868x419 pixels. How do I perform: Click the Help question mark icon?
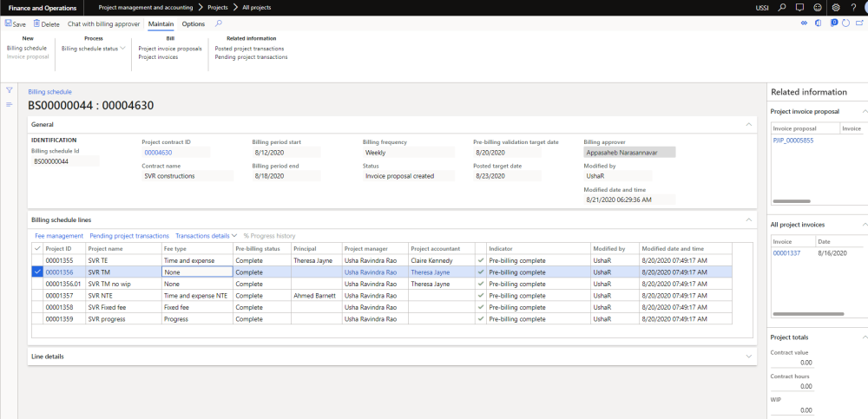(852, 7)
